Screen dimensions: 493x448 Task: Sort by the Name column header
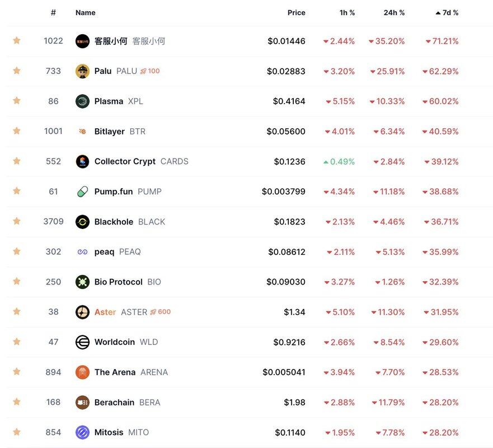(x=85, y=12)
